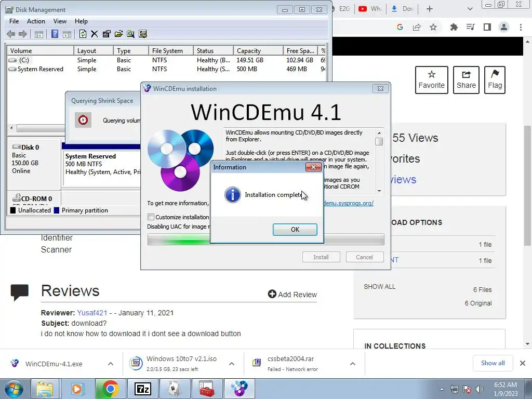532x399 pixels.
Task: Switch to the Downloads browser tab
Action: [x=402, y=9]
